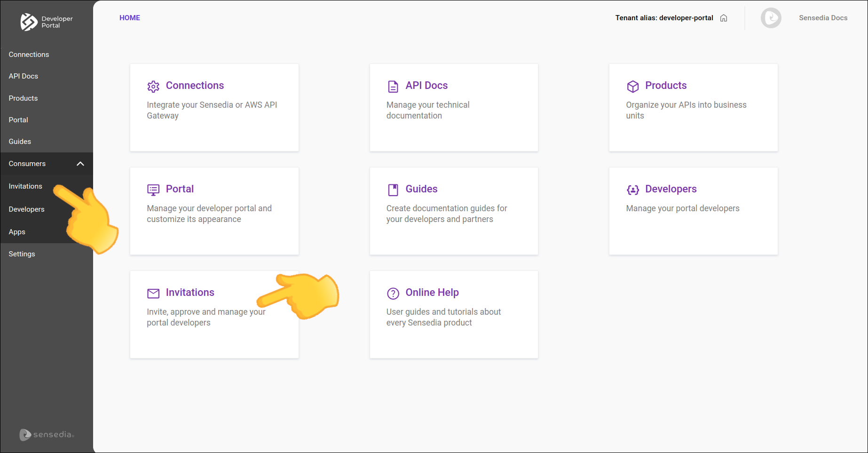Image resolution: width=868 pixels, height=453 pixels.
Task: Click the envelope icon on Invitations card
Action: [153, 294]
